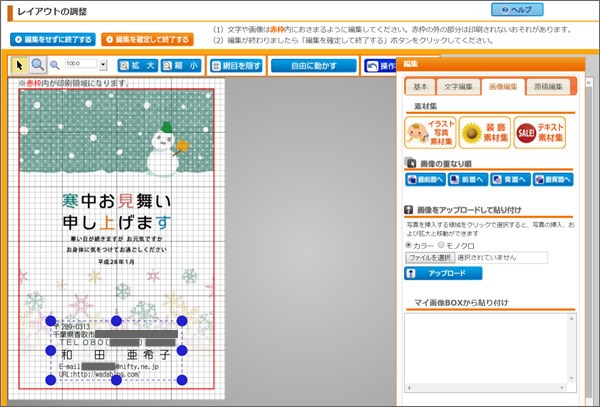Viewport: 600px width, 407px height.
Task: Click 前面へ bring-forward button
Action: point(468,179)
